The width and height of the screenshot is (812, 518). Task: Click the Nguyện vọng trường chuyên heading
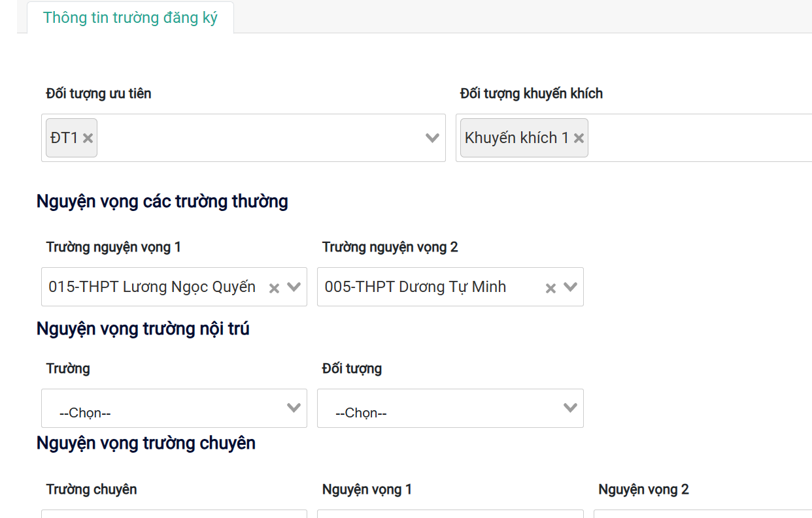coord(146,443)
